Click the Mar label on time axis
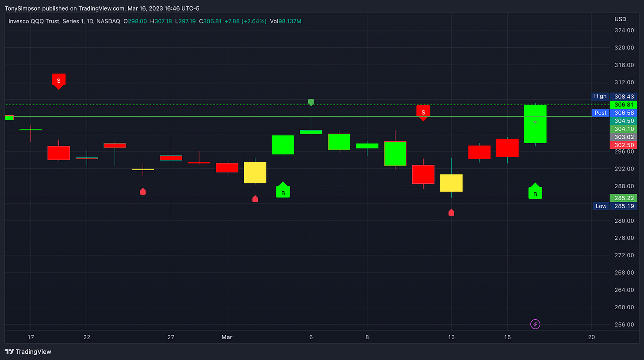Screen dimensions: 644x360 [x=227, y=337]
